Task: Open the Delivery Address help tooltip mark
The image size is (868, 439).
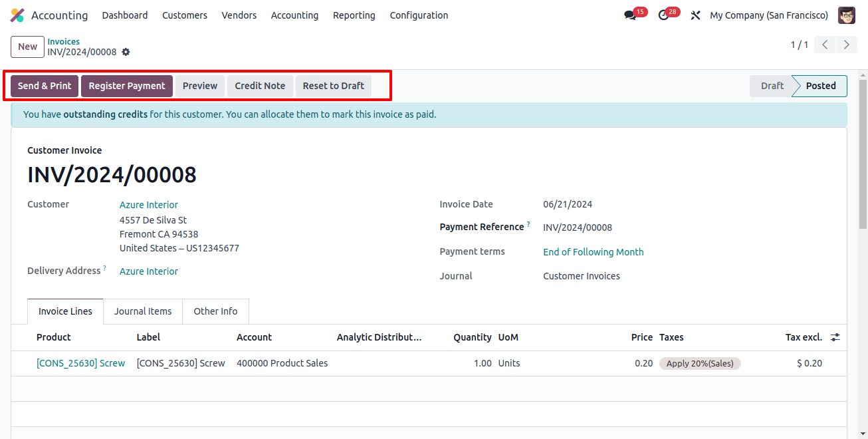Action: click(104, 268)
